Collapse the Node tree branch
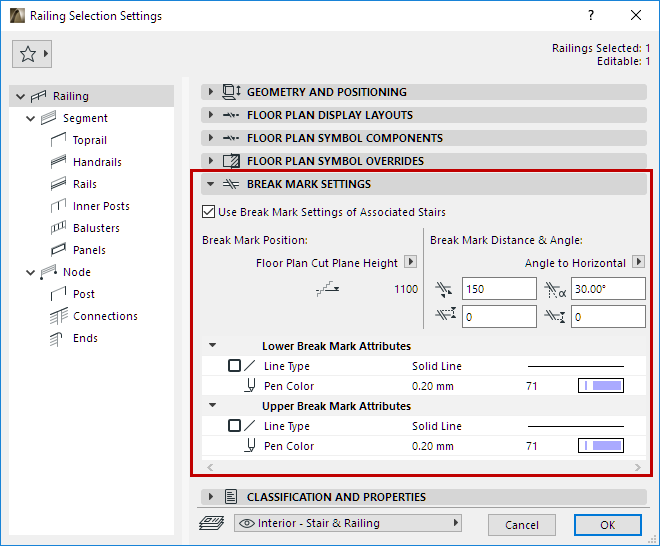Screen dimensions: 660x546 point(30,272)
